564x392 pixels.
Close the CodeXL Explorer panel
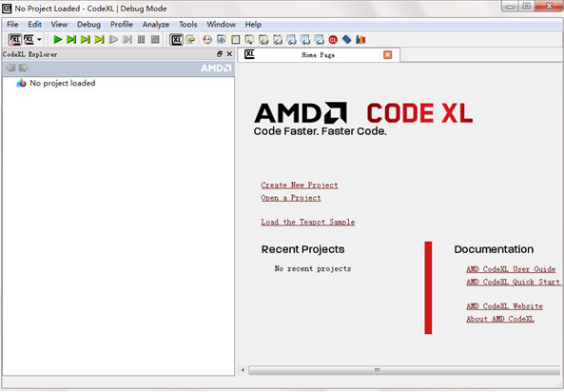coord(229,54)
